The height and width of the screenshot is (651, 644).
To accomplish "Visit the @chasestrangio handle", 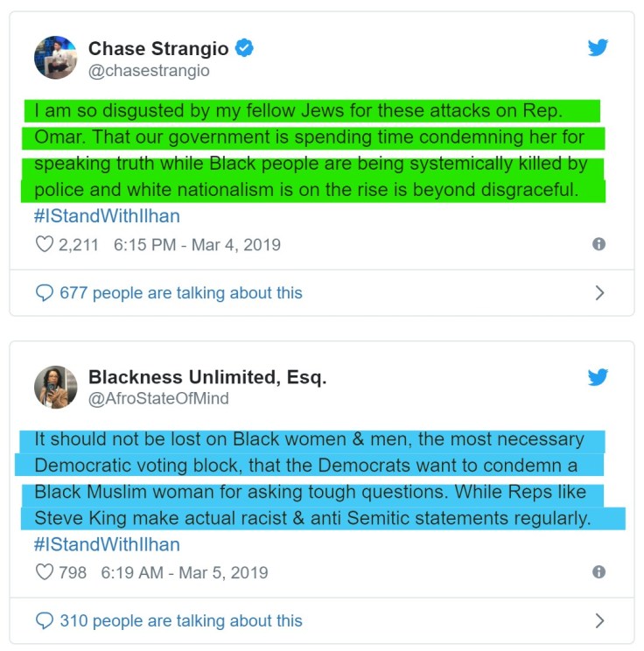I will [x=149, y=71].
